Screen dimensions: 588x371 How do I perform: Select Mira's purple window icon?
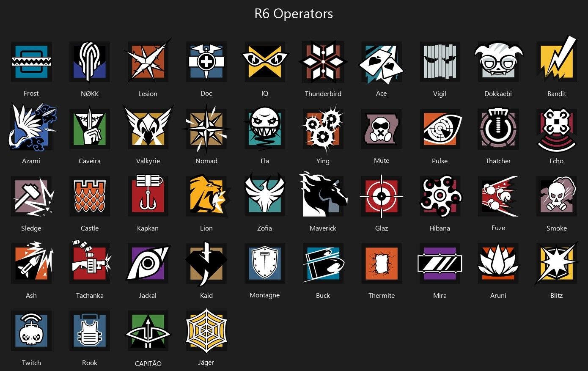pyautogui.click(x=440, y=263)
